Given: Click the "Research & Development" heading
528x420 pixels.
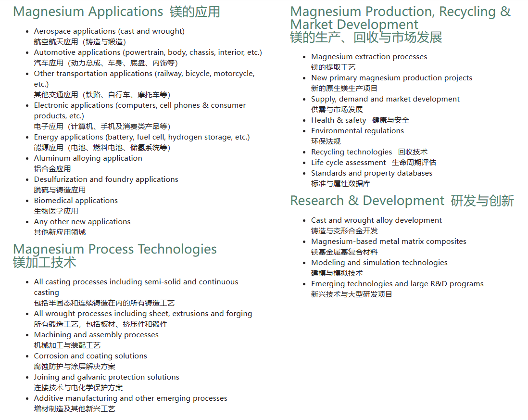Looking at the screenshot, I should pos(367,201).
